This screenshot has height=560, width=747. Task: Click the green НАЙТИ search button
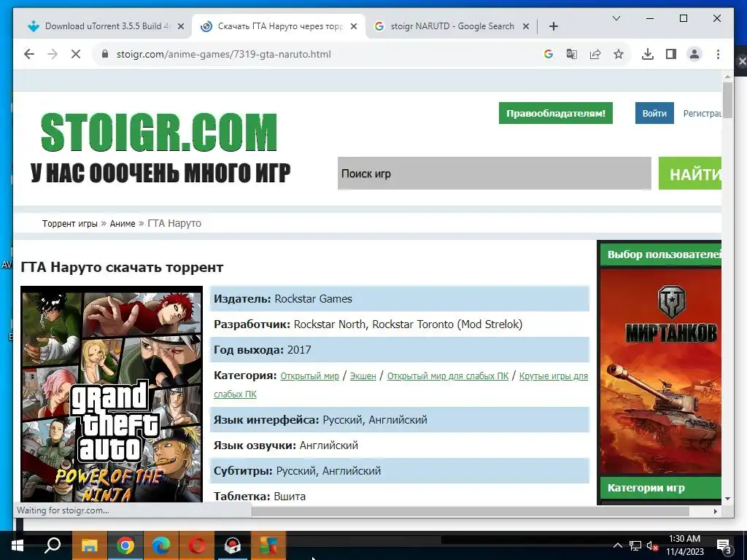(690, 174)
